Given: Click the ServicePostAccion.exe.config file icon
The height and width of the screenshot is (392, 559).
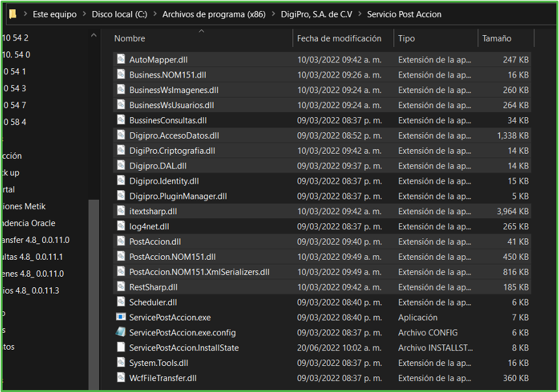Looking at the screenshot, I should pos(121,332).
